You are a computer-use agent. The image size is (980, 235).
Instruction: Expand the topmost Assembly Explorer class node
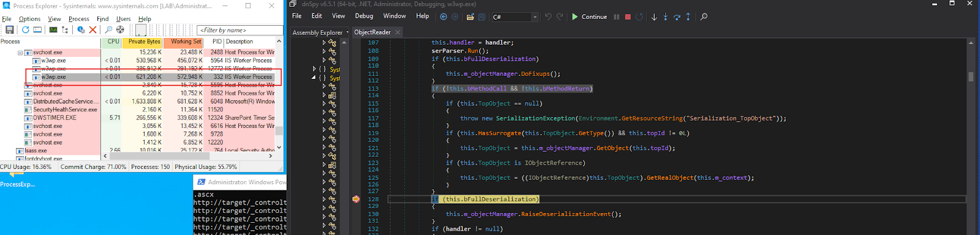pos(324,43)
